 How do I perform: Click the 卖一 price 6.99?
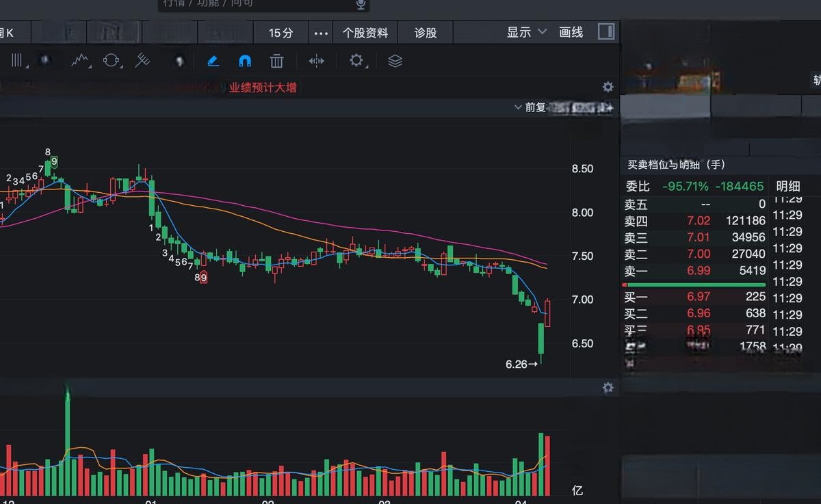coord(699,271)
